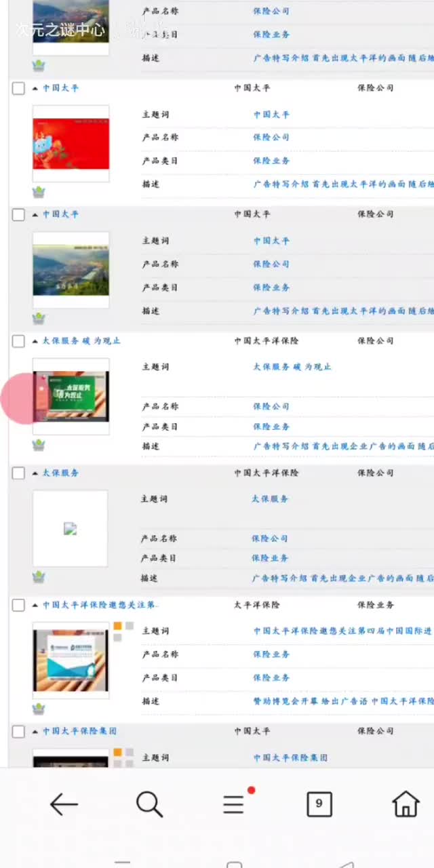The image size is (434, 868).
Task: Click 太平洋保险 advertiser cell in 邀您关注 row
Action: point(257,605)
